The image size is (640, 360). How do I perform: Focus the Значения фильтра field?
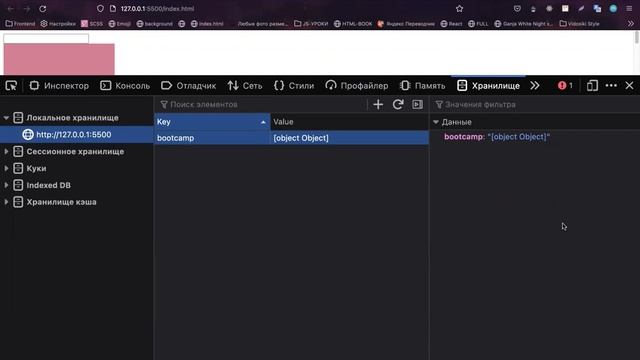coord(536,104)
